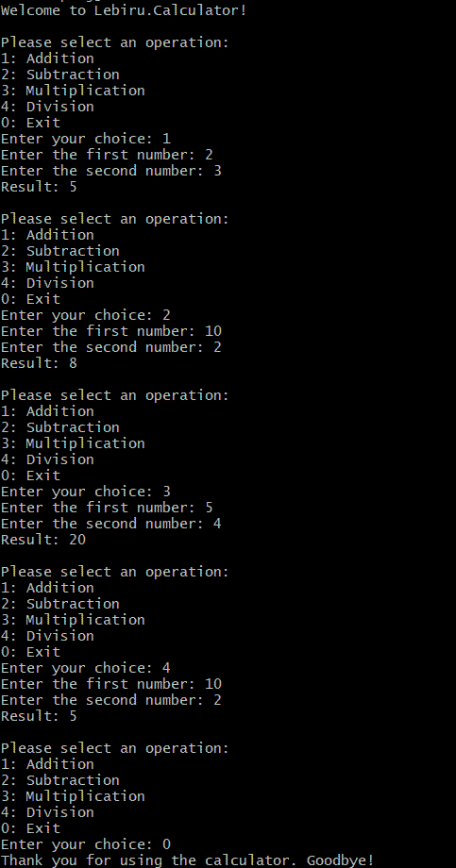Click the 'Enter the second number: 3' line
The height and width of the screenshot is (868, 456).
click(110, 171)
